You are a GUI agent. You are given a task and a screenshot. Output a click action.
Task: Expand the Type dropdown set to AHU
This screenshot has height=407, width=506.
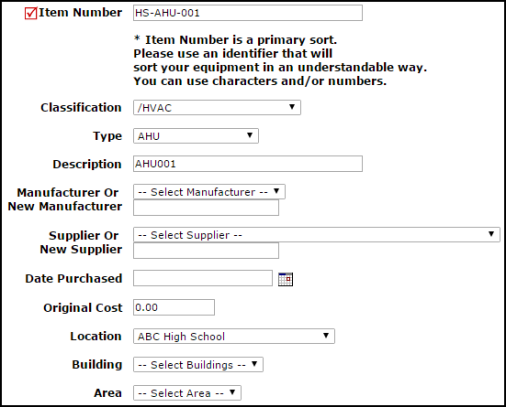pyautogui.click(x=196, y=136)
